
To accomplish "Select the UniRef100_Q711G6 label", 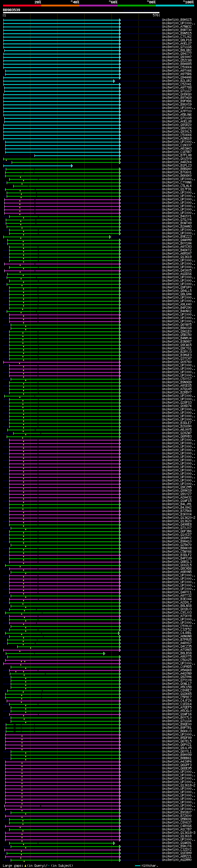I will click(x=177, y=47).
